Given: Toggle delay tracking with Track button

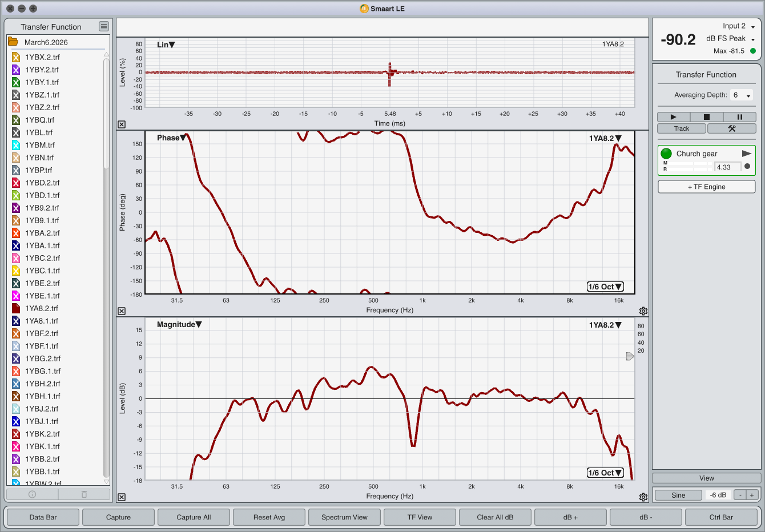Looking at the screenshot, I should pyautogui.click(x=682, y=128).
